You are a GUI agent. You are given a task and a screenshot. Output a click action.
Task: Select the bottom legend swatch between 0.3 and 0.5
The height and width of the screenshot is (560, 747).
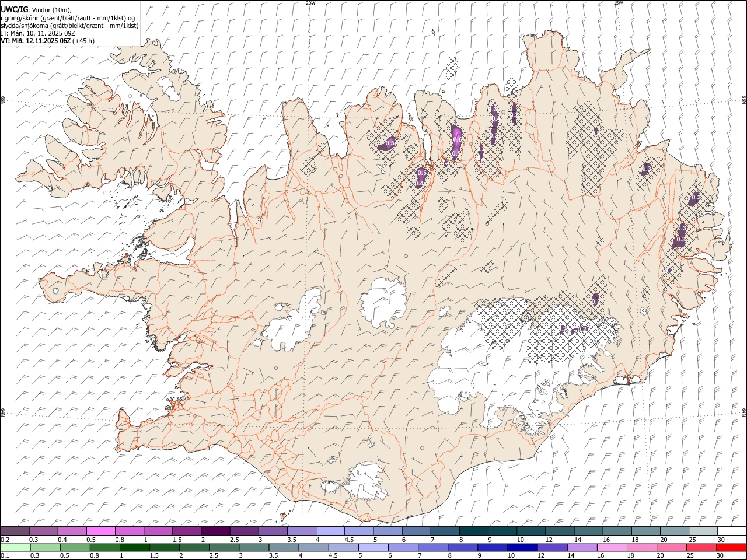pos(45,547)
